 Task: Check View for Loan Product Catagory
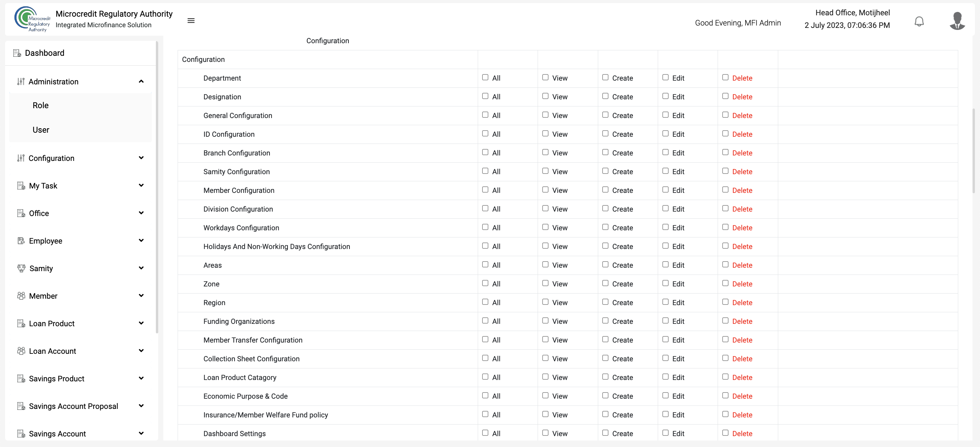pos(545,377)
